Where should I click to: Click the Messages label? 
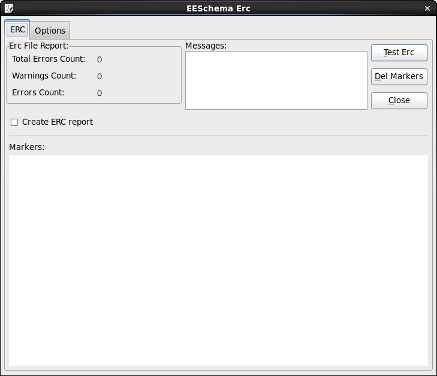pos(206,46)
